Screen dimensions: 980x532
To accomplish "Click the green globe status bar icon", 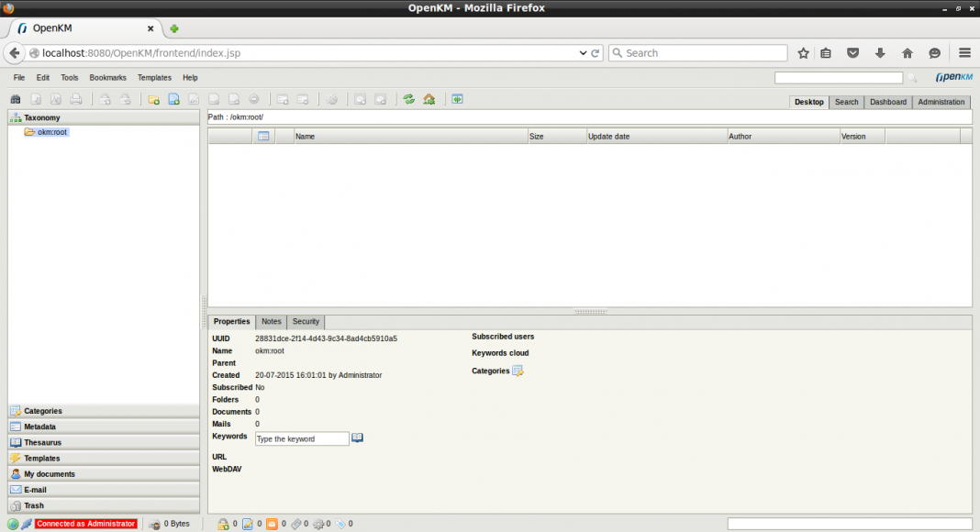I will 13,524.
